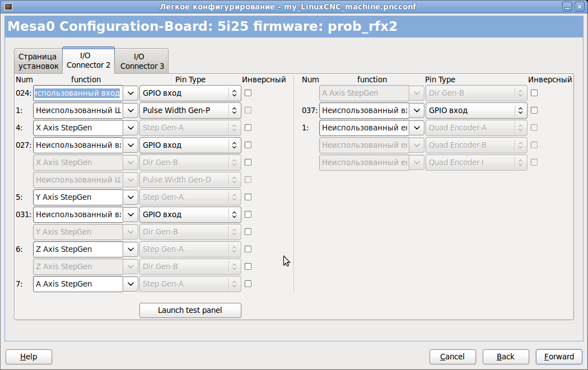Expand function dropdown arrow for pin 024
The width and height of the screenshot is (588, 370).
130,93
